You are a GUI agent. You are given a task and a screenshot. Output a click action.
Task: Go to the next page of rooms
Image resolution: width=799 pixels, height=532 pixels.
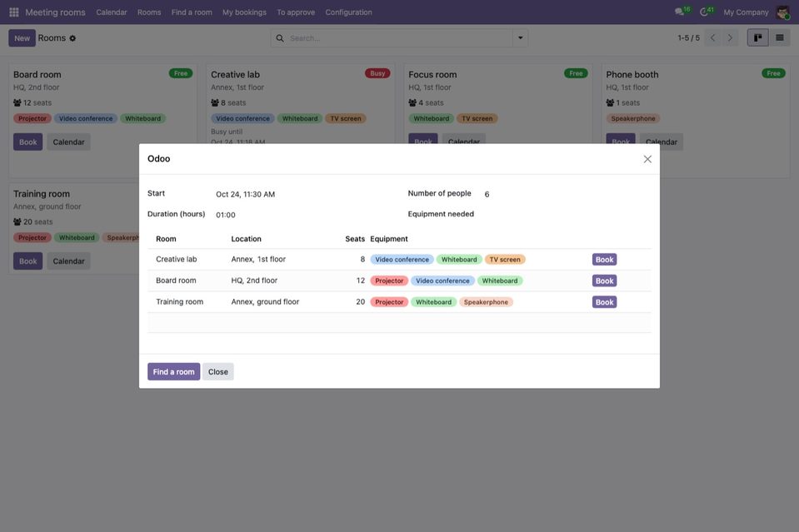730,37
